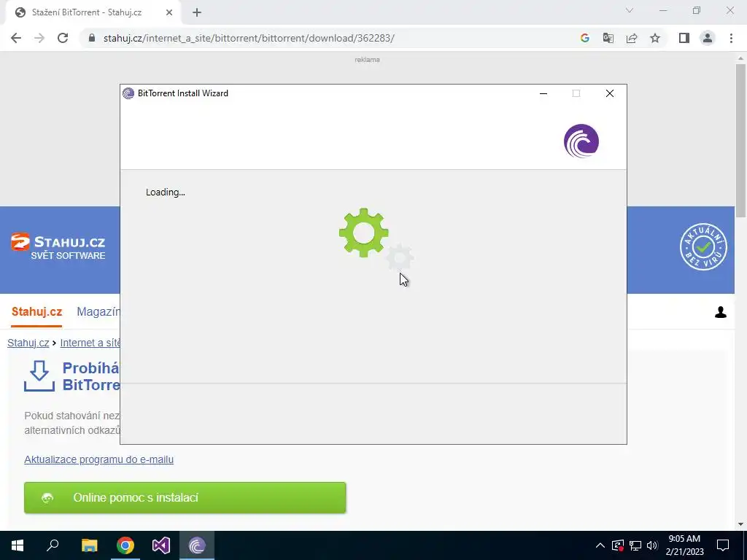Click the BitTorrent wizard title bar icon
The width and height of the screenshot is (747, 560).
tap(128, 93)
